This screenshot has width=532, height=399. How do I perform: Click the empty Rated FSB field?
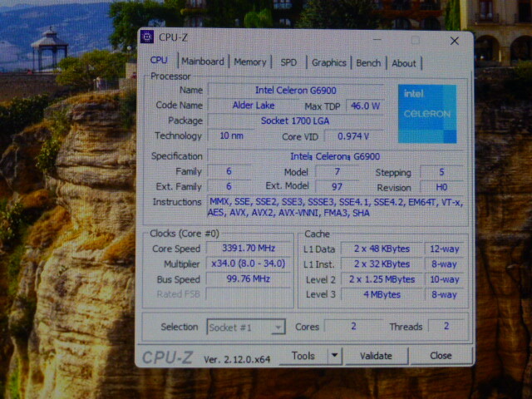tap(249, 293)
